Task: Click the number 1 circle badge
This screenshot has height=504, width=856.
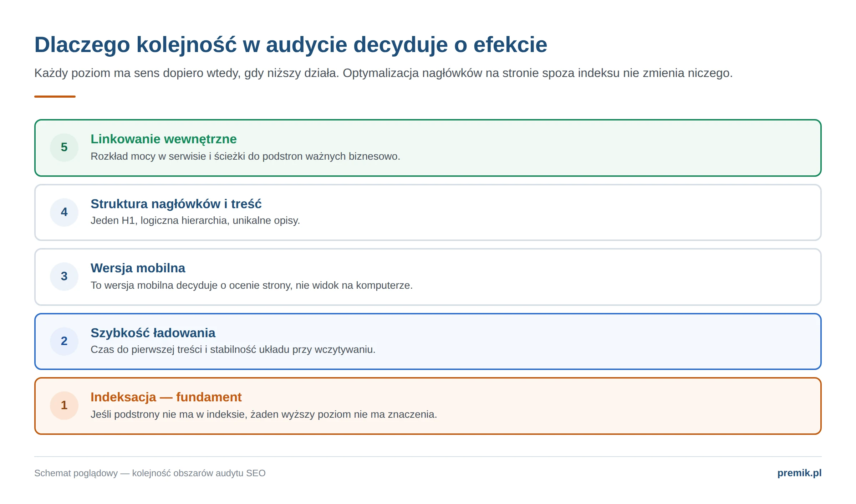Action: [64, 406]
